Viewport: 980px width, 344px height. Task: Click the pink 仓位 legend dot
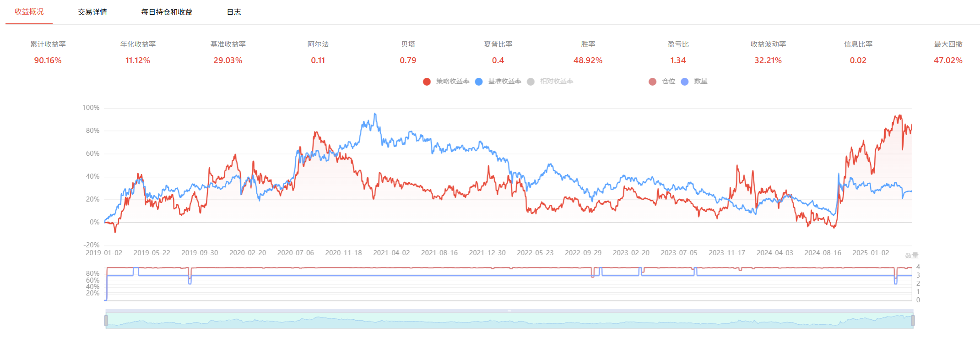[x=653, y=82]
